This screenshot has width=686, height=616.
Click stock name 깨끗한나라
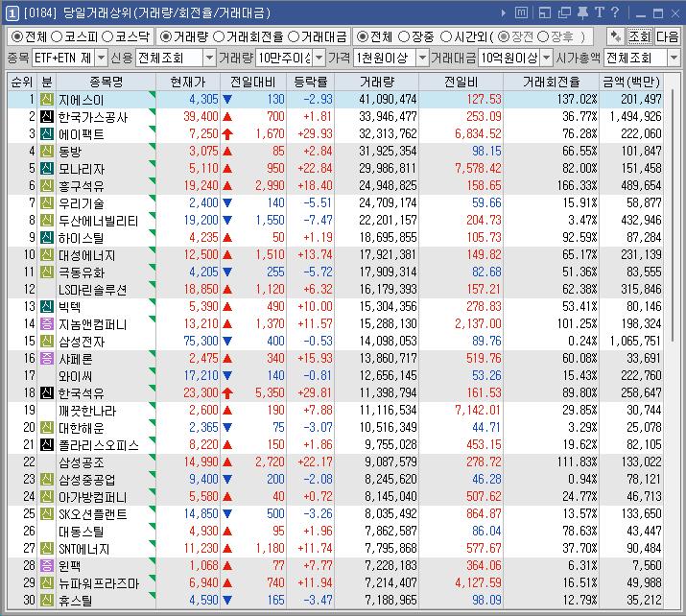(87, 411)
